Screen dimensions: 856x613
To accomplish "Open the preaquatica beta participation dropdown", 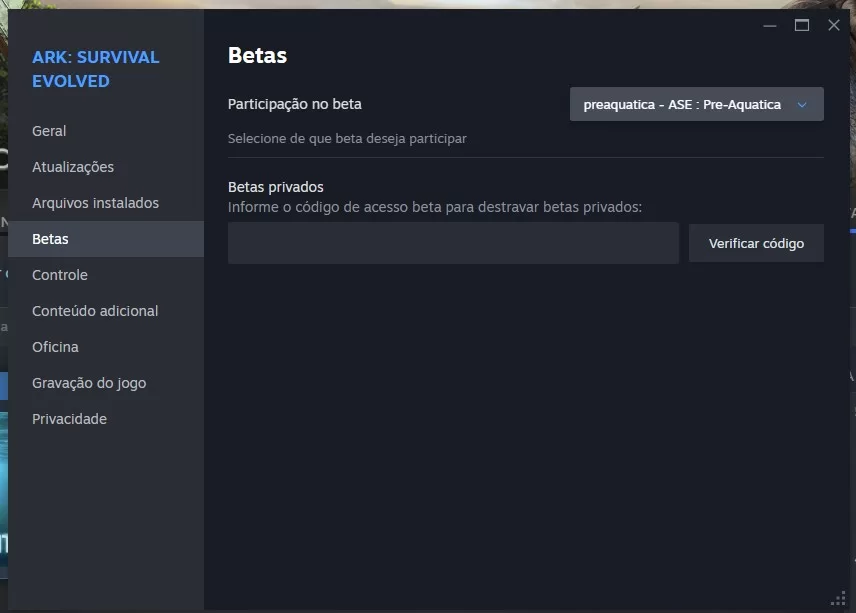I will (682, 105).
